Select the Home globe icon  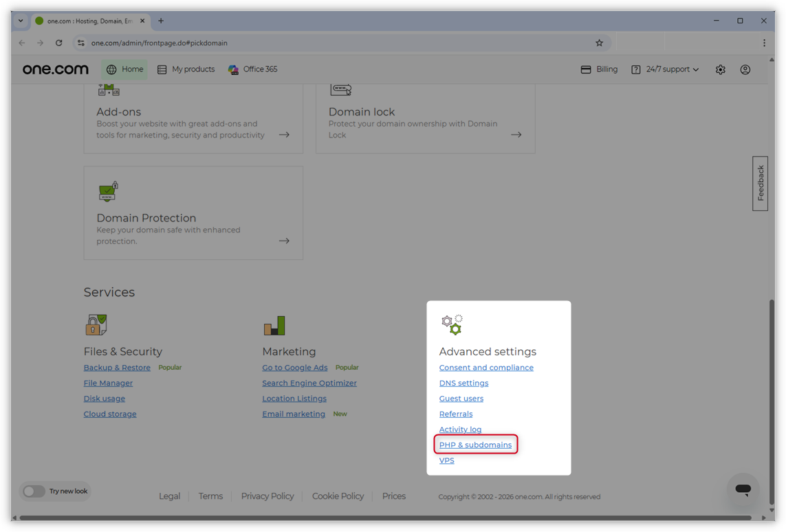[111, 69]
